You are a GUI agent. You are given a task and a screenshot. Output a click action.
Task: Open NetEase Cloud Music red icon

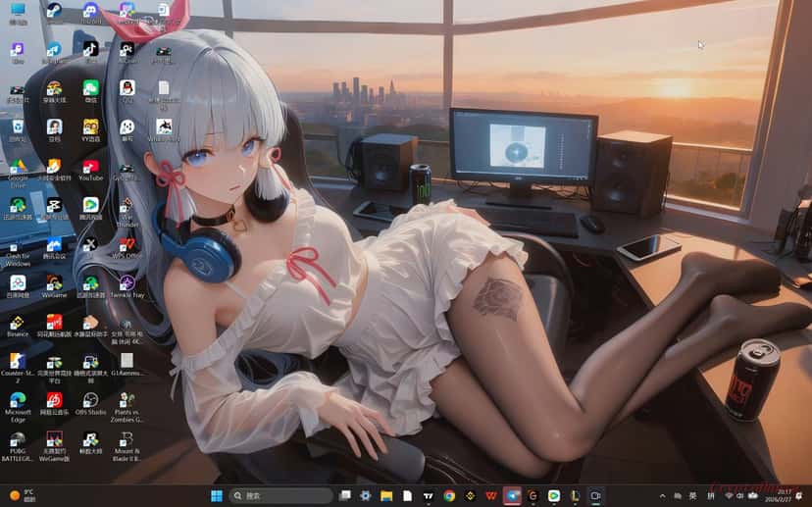pyautogui.click(x=54, y=404)
